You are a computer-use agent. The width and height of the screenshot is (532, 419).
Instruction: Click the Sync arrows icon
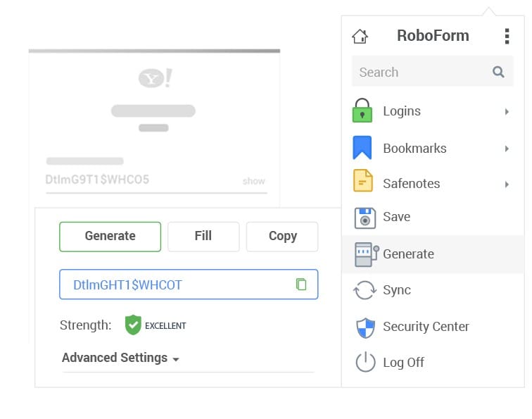[365, 290]
